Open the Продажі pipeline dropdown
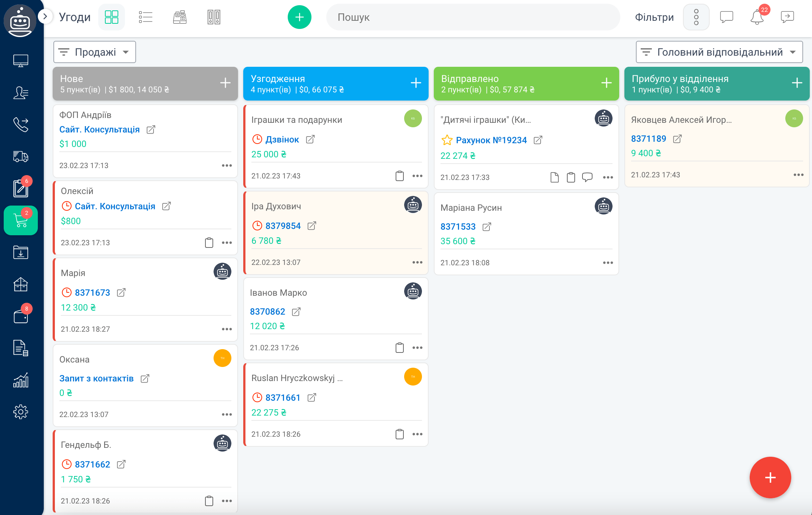Screen dimensions: 812x515 pyautogui.click(x=95, y=52)
